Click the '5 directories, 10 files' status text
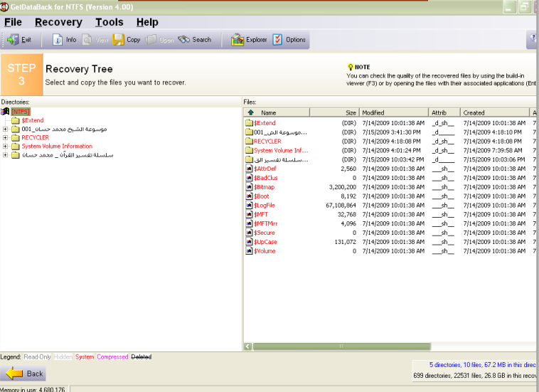 pyautogui.click(x=482, y=365)
